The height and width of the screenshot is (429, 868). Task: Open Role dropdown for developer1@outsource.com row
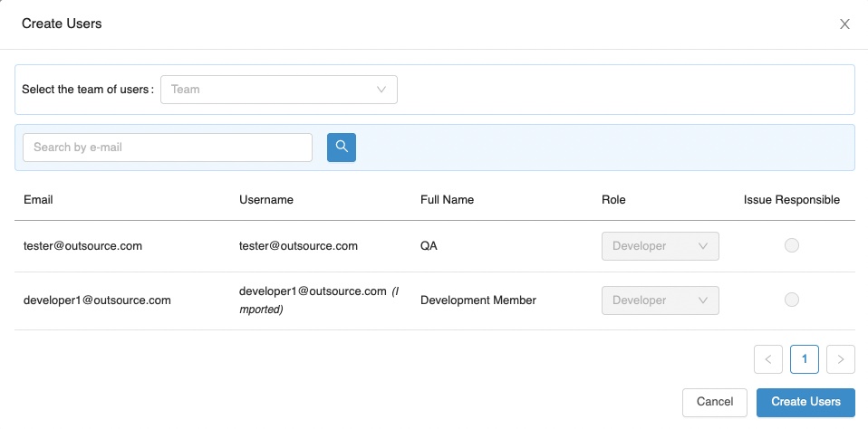pos(660,300)
